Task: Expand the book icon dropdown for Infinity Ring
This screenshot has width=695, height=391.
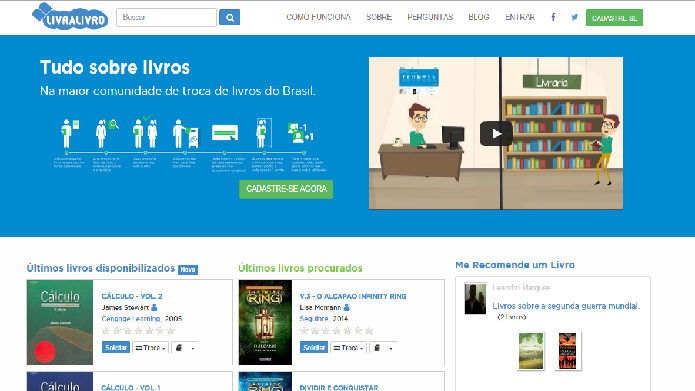Action: (383, 348)
